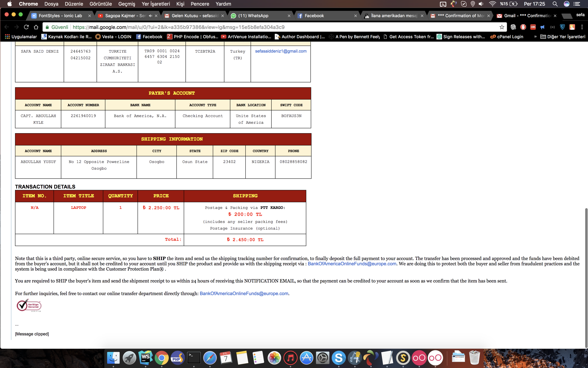The image size is (588, 368).
Task: Open the Görüntüle menu
Action: pyautogui.click(x=101, y=4)
